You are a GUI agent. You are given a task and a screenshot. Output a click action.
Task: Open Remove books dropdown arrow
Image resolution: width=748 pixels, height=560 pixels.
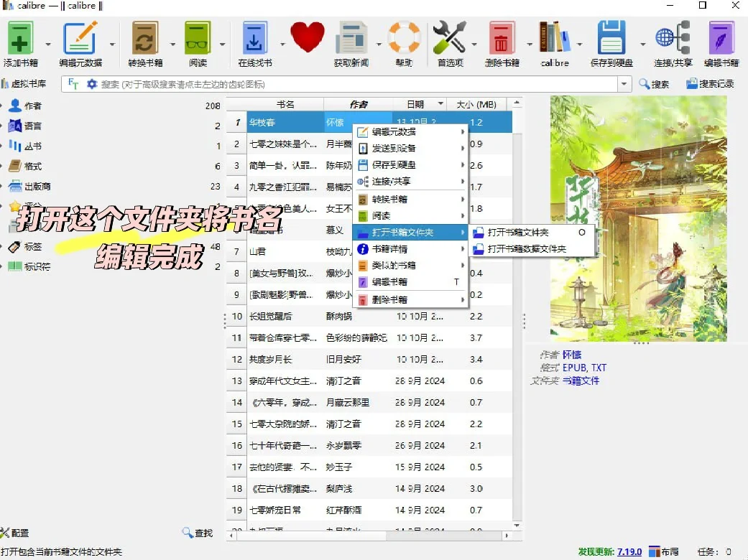[530, 45]
